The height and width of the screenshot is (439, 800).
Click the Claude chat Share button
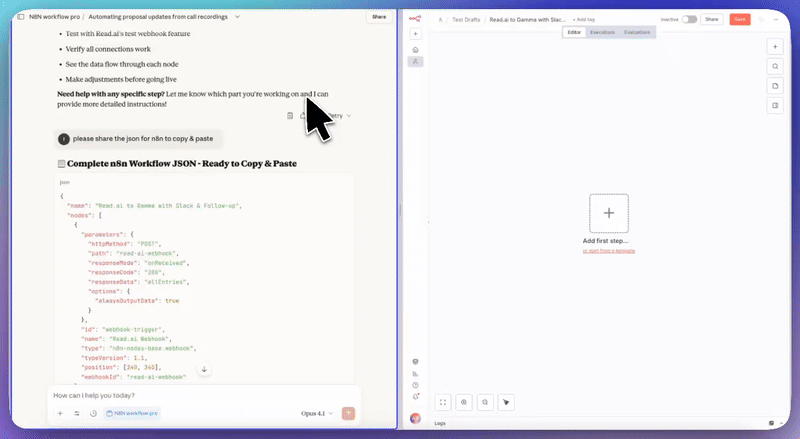click(379, 17)
